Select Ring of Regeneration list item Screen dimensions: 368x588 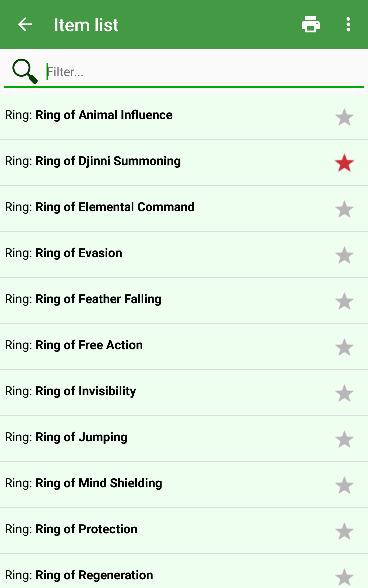click(94, 575)
